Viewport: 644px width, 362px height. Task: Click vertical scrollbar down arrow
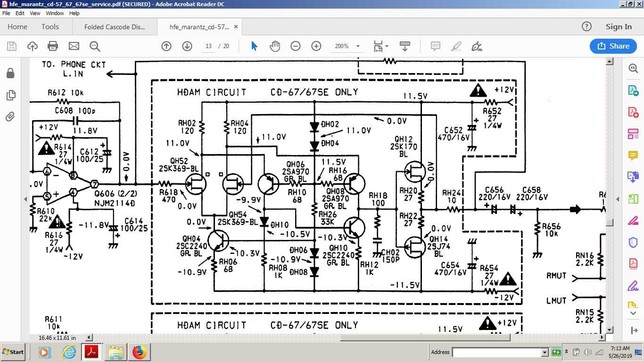click(x=609, y=329)
